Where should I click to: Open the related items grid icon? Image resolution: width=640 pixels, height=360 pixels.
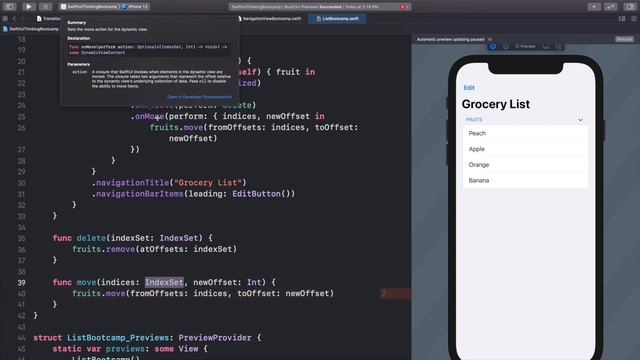click(x=5, y=18)
